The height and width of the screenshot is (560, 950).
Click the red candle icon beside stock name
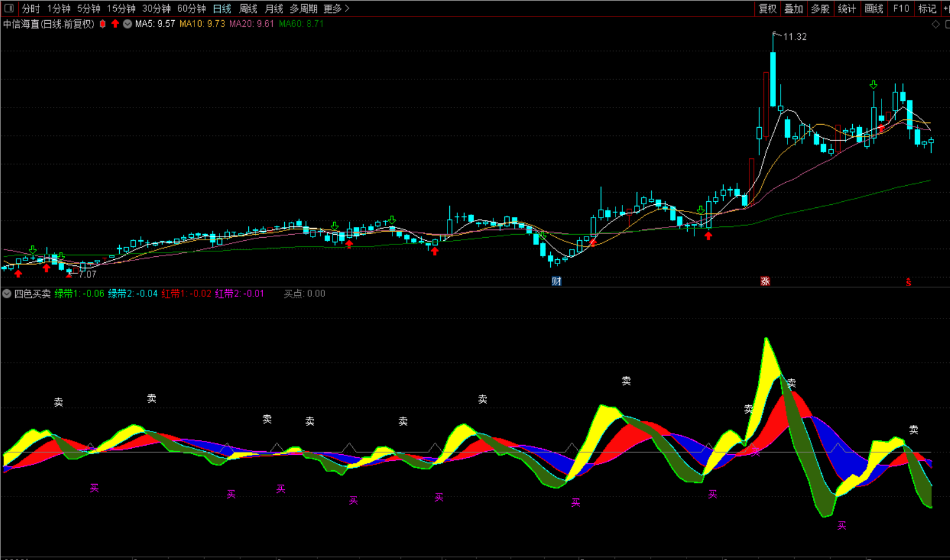tap(103, 24)
